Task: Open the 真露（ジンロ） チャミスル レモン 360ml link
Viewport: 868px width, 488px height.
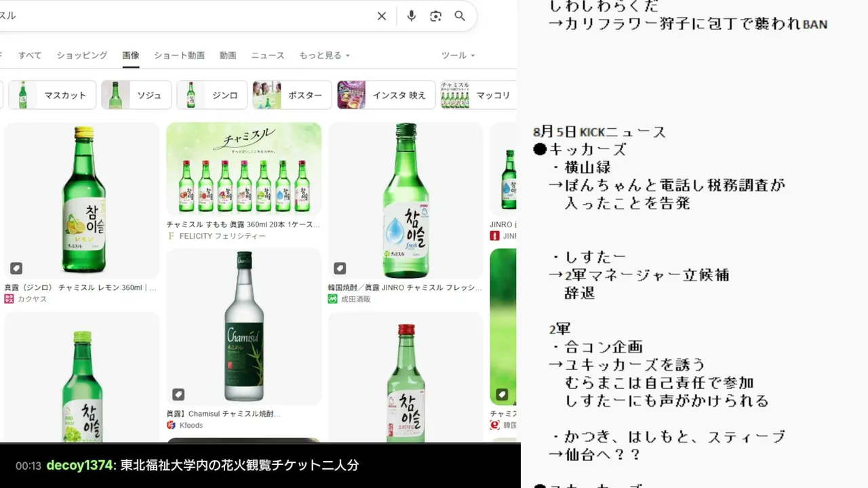Action: point(81,287)
